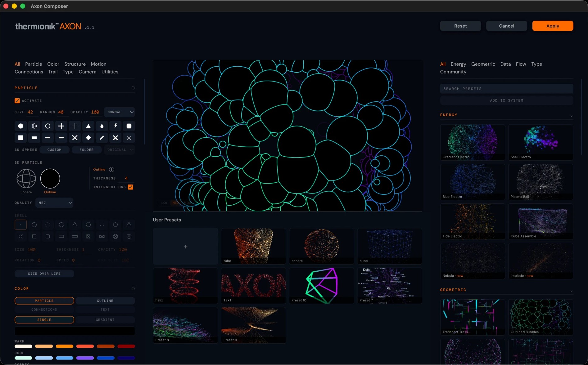Pick the purple cool color swatch
Viewport: 588px width, 365px height.
(x=85, y=358)
